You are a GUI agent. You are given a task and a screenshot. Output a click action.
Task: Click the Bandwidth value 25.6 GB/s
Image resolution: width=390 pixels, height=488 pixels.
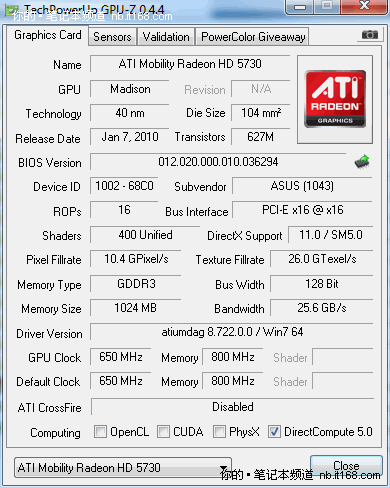coord(322,308)
